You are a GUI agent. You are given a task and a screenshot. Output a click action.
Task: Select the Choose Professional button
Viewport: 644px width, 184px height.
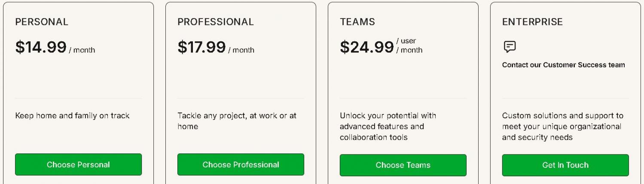pyautogui.click(x=241, y=165)
